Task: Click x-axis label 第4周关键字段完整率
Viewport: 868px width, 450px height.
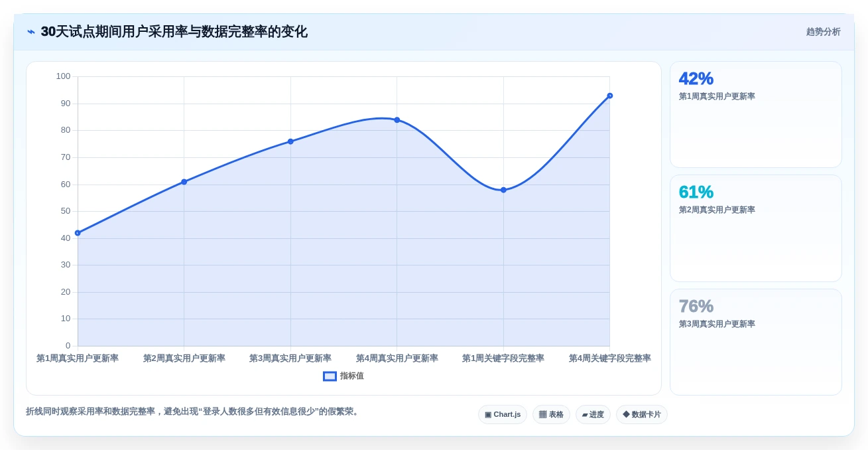Action: (x=609, y=358)
